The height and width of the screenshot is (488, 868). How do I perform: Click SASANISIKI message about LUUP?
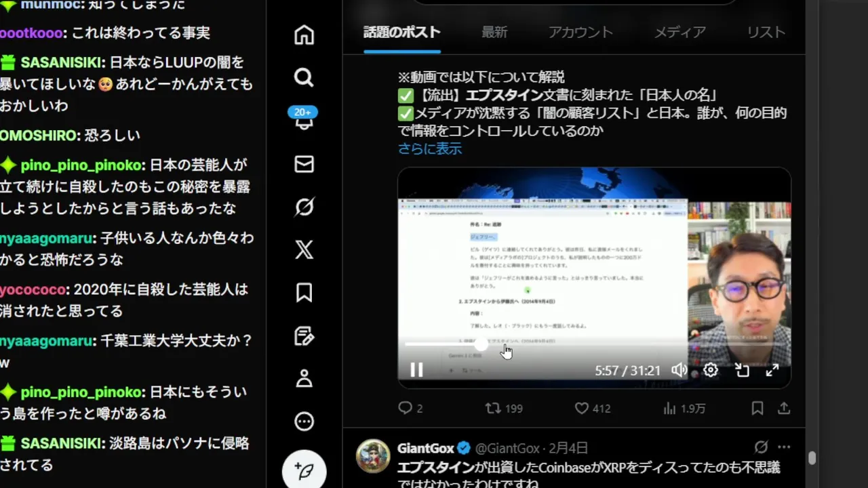pyautogui.click(x=126, y=84)
